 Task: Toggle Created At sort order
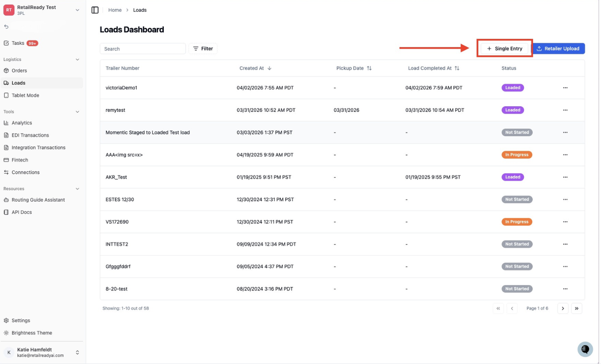(255, 68)
